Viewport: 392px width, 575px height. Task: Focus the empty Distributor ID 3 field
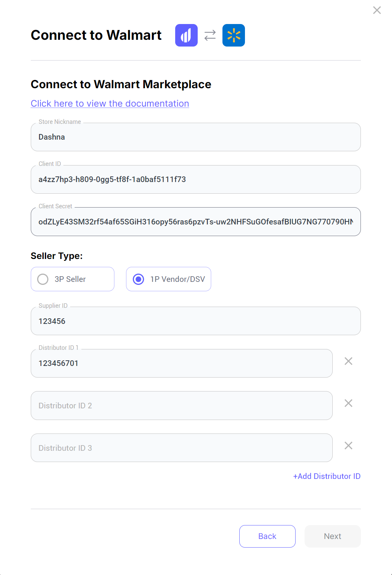tap(182, 448)
